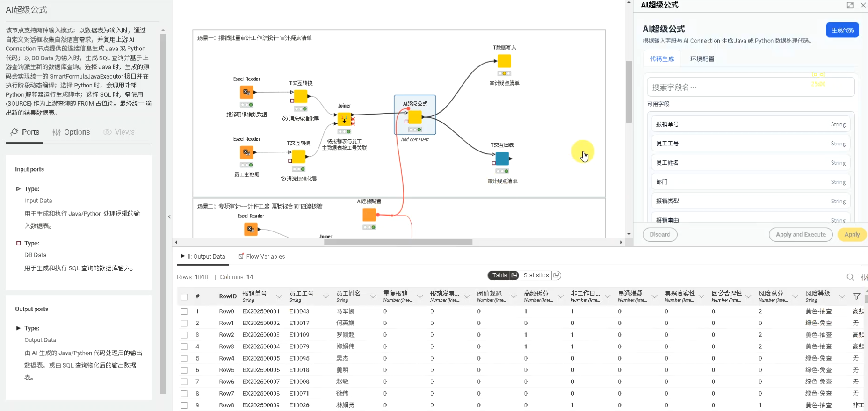Pop out the Table view in new window
The image size is (868, 411).
pos(514,275)
